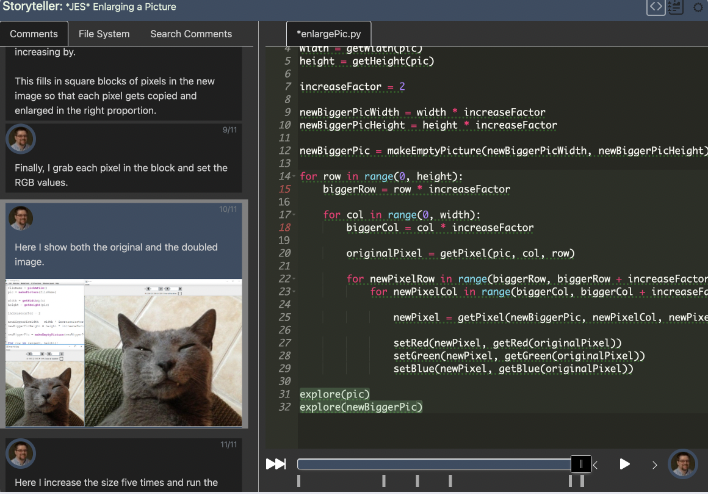Jump to the fourth timeline comment marker

450,481
